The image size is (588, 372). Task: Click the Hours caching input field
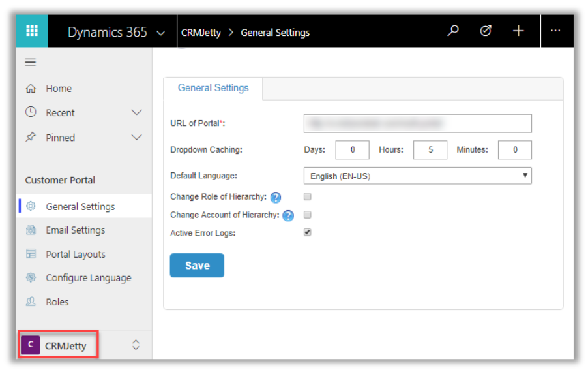430,149
